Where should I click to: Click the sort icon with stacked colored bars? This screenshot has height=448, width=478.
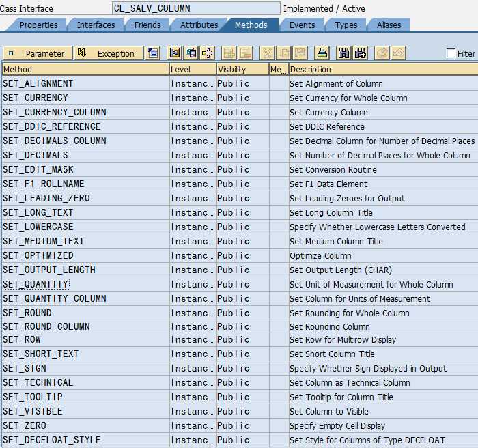322,53
